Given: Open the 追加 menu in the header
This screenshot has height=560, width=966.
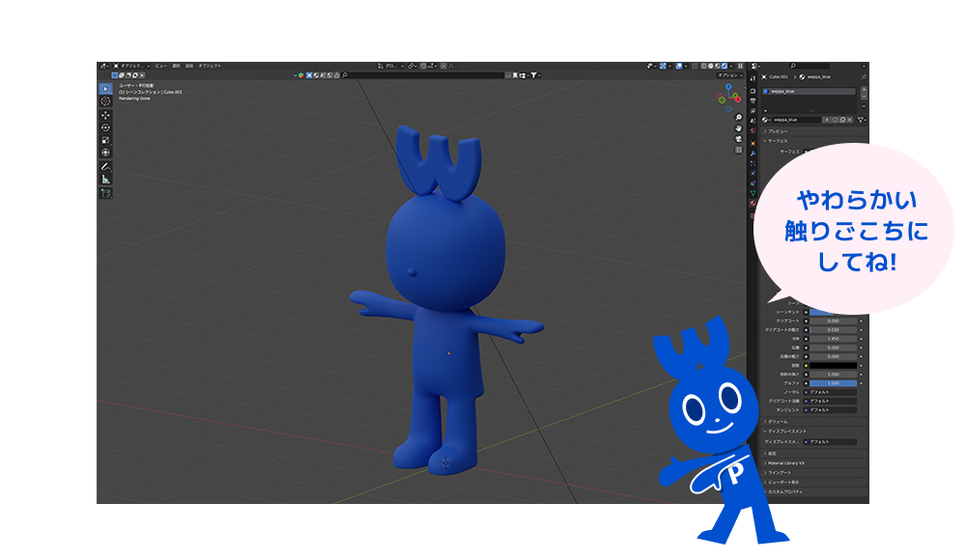Looking at the screenshot, I should point(189,66).
